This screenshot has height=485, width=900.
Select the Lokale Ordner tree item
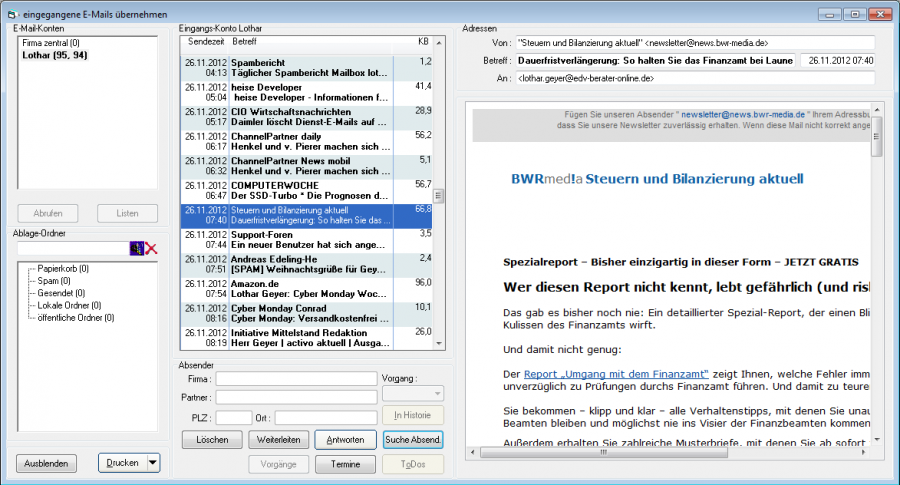[70, 305]
